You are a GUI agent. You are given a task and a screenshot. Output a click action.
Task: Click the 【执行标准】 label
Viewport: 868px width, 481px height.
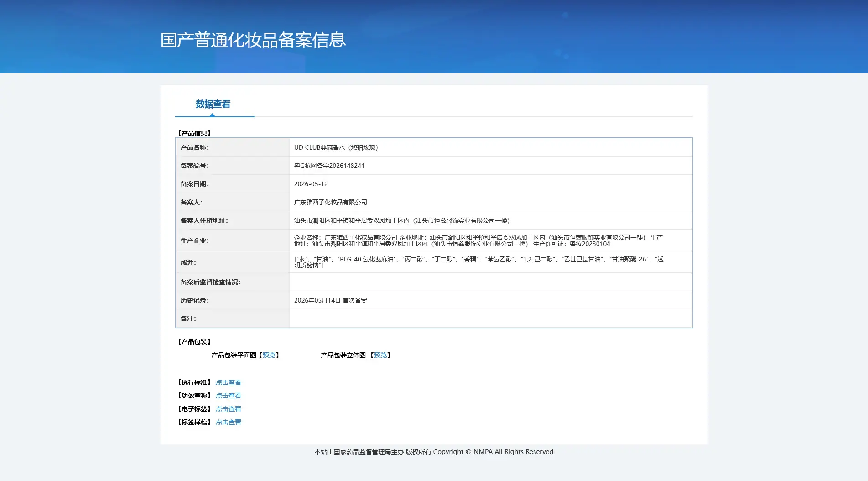click(194, 382)
